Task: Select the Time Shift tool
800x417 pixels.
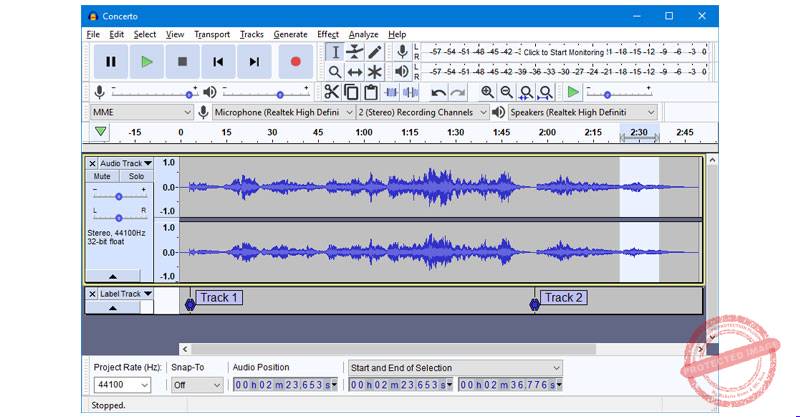Action: tap(355, 72)
